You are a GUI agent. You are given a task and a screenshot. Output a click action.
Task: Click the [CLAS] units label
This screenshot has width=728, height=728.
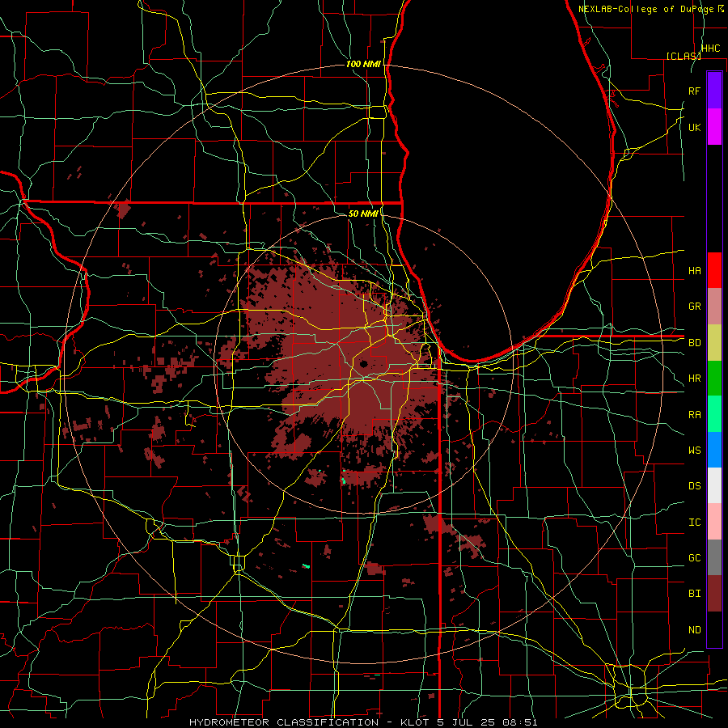coord(684,56)
